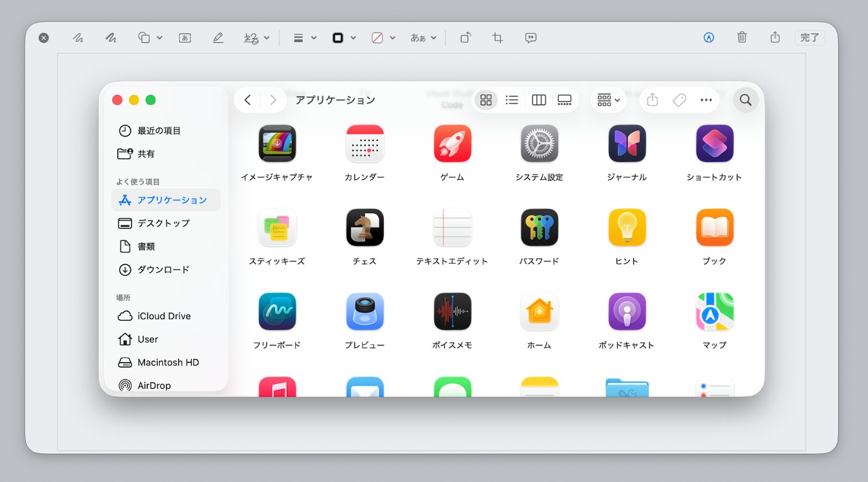Rotate the image
The height and width of the screenshot is (482, 868).
(x=465, y=38)
